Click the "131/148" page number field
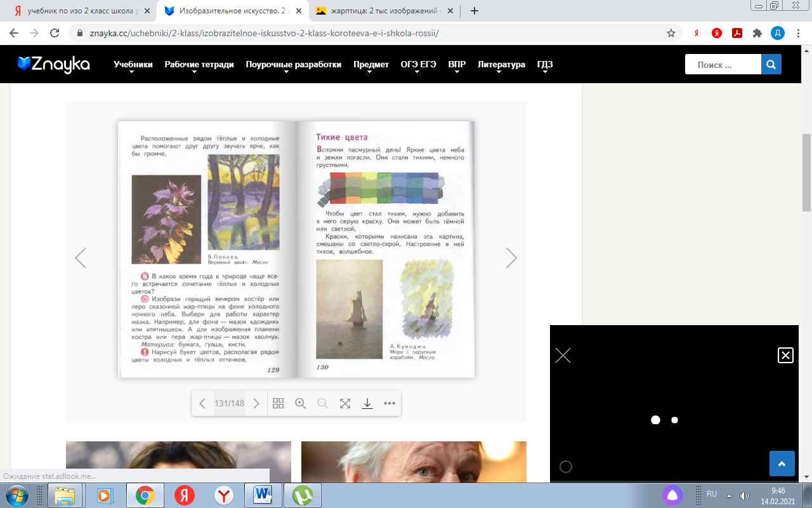 [229, 403]
